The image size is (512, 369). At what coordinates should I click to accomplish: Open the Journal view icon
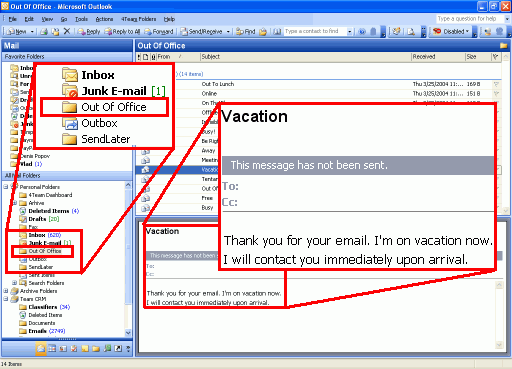(107, 348)
